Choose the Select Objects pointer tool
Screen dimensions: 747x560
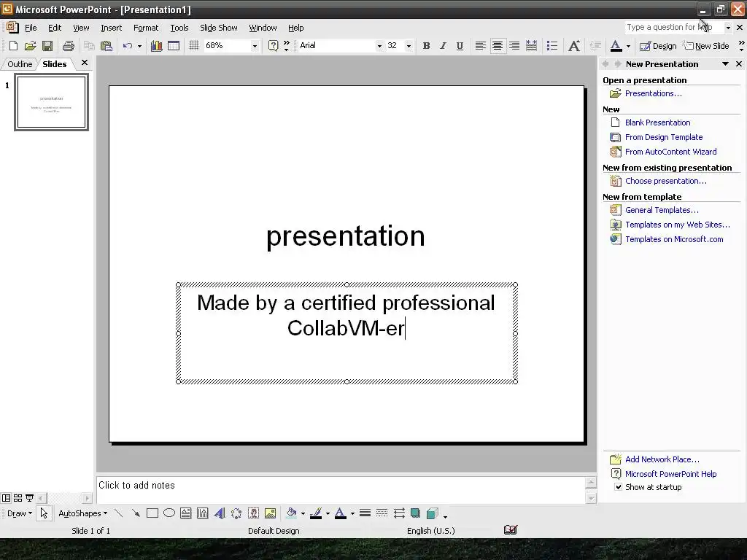tap(44, 513)
